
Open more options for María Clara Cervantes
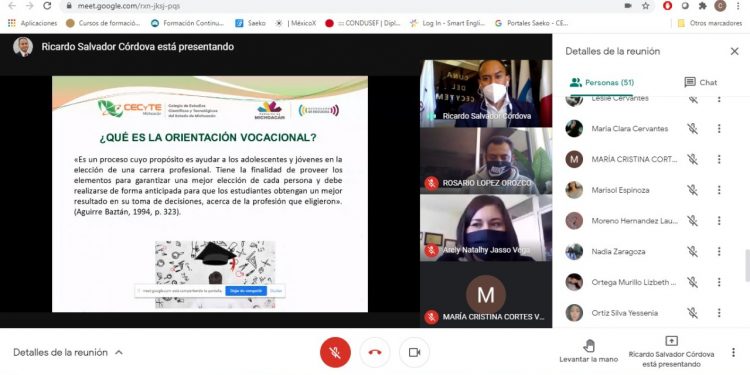[718, 129]
